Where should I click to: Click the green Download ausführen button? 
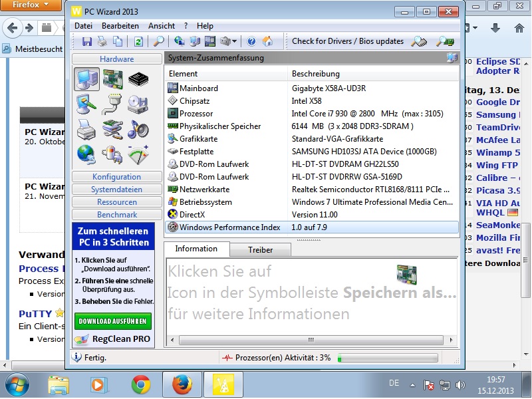click(113, 321)
